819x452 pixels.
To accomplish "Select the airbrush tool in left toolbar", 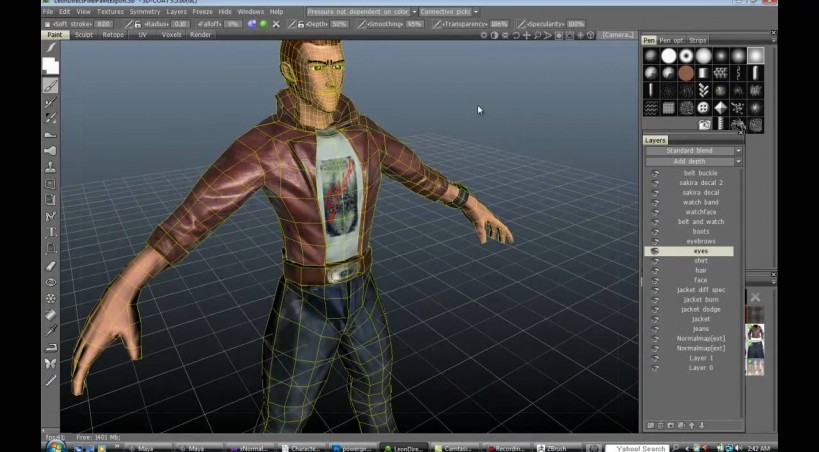I will pyautogui.click(x=50, y=151).
